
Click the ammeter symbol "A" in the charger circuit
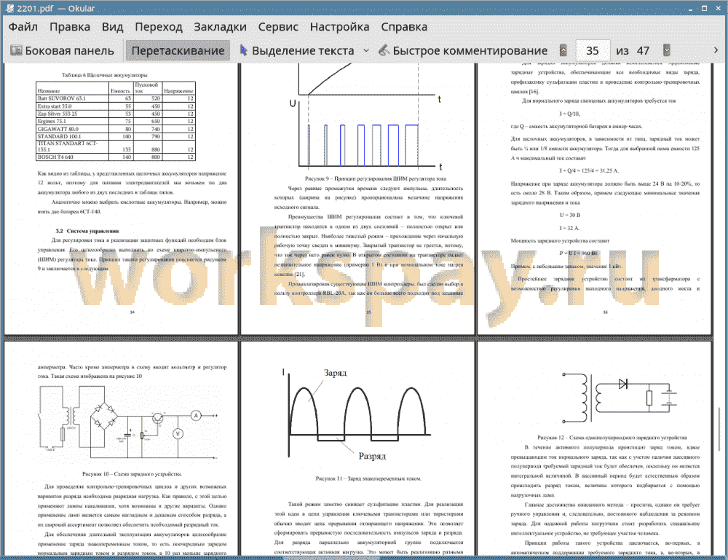[196, 416]
